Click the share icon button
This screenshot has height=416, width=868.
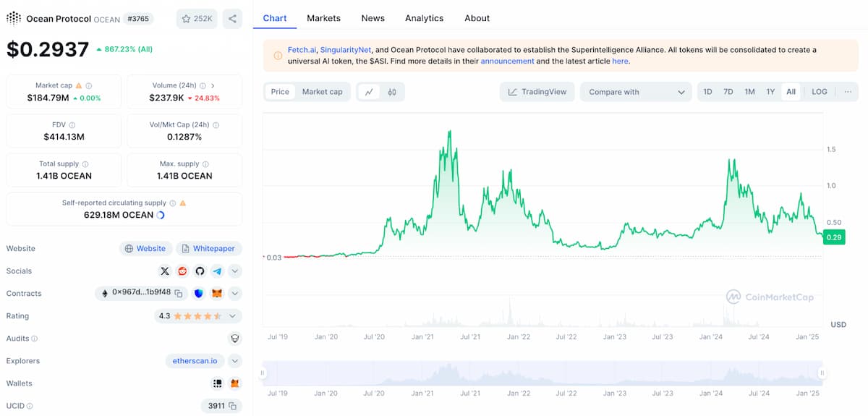(232, 19)
